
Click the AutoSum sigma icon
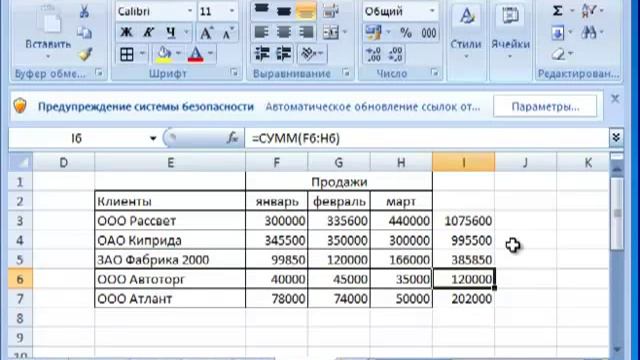coord(558,11)
